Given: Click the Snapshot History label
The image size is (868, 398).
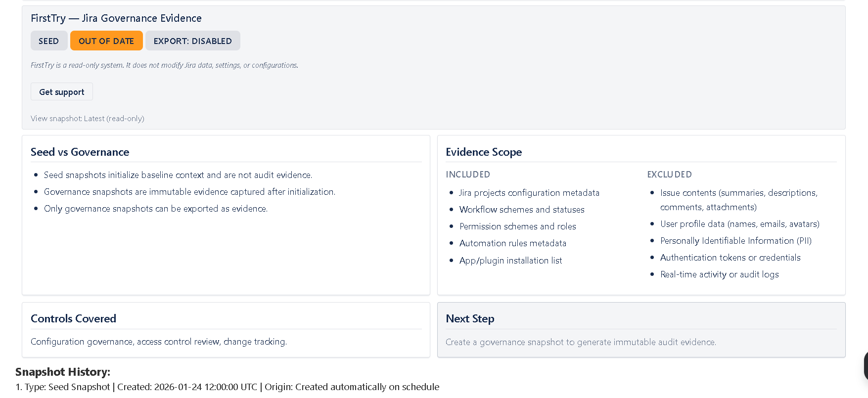Looking at the screenshot, I should click(x=62, y=372).
